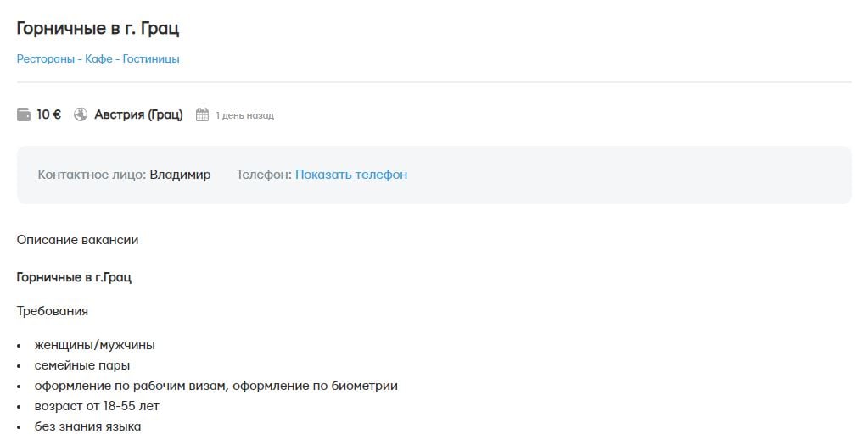
Task: Click the женщины/мужчины list item
Action: click(94, 345)
